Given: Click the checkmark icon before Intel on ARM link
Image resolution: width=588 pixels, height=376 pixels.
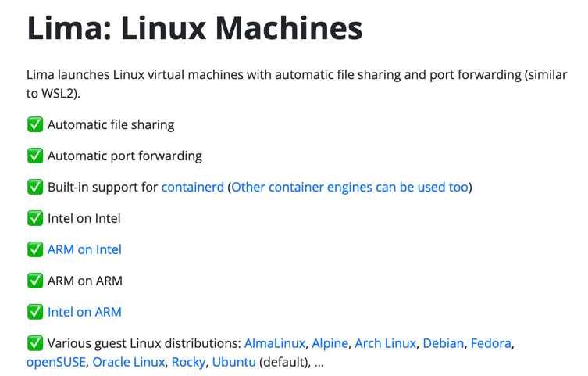Looking at the screenshot, I should pyautogui.click(x=35, y=312).
